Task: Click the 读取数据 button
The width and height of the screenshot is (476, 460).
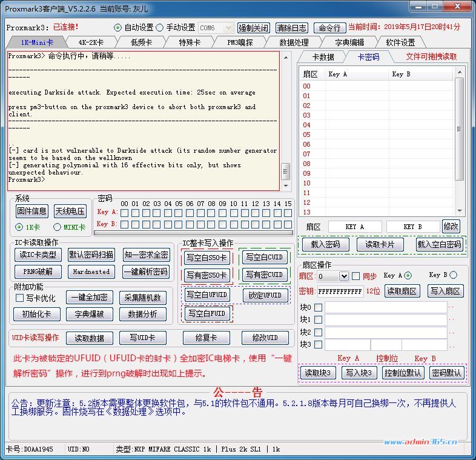Action: (90, 338)
